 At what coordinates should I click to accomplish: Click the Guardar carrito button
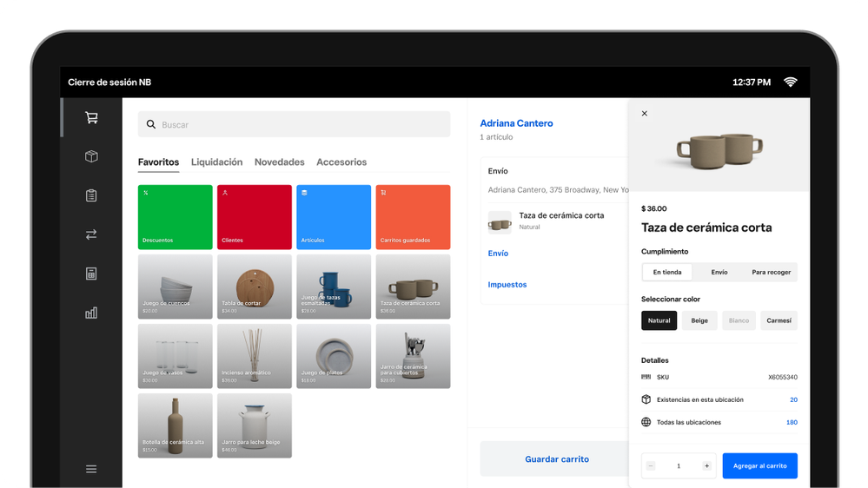pos(556,459)
